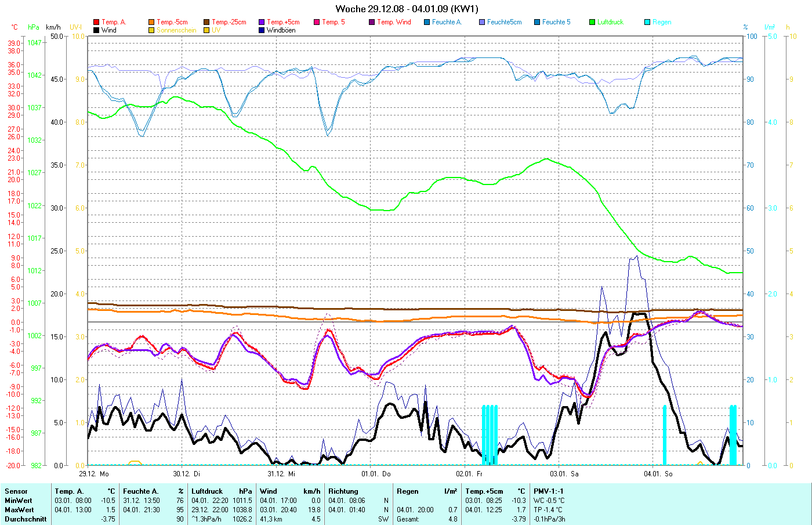The width and height of the screenshot is (812, 525).
Task: Click the dark blue Windböen legend square
Action: (x=262, y=30)
